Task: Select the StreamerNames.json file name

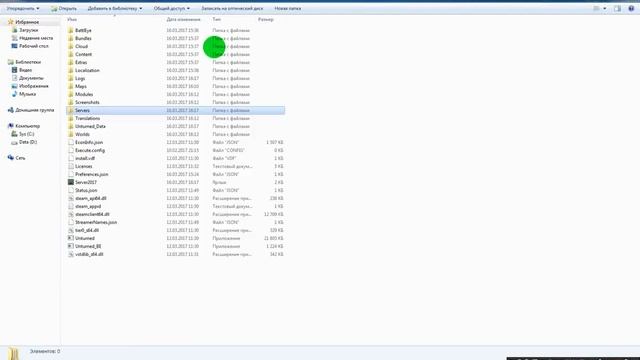Action: (96, 222)
